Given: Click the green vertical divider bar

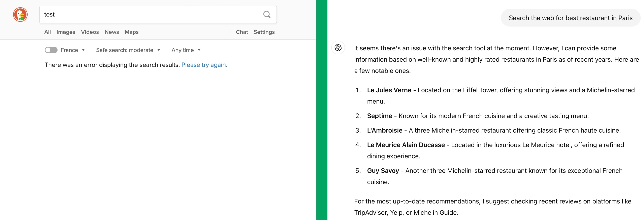Looking at the screenshot, I should 322,110.
